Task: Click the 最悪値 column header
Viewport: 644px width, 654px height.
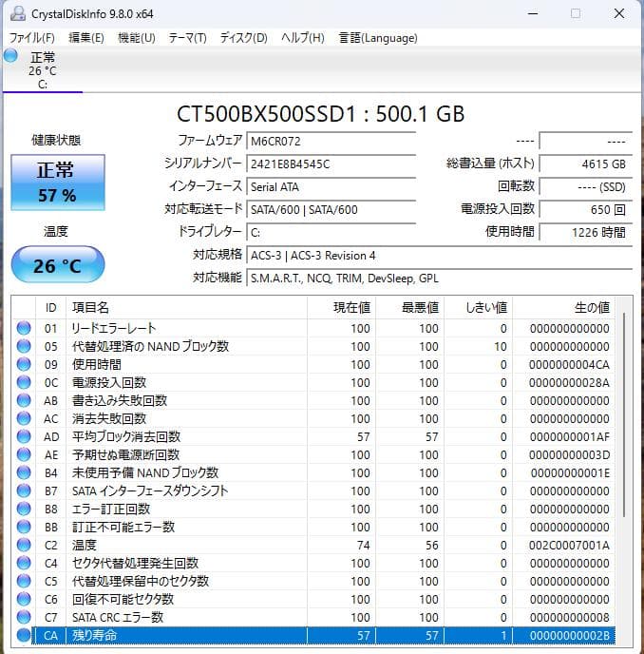Action: click(x=409, y=308)
